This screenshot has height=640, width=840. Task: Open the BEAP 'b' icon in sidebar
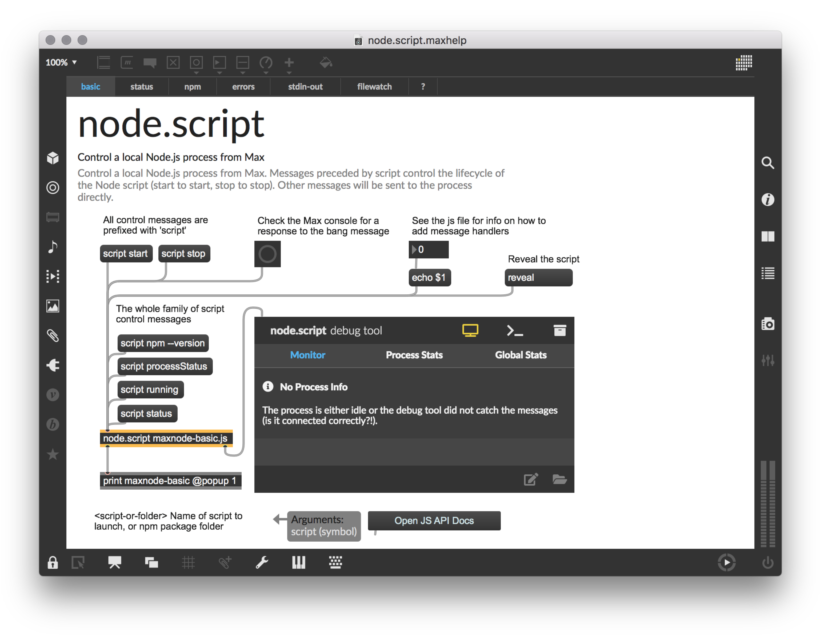(x=53, y=424)
